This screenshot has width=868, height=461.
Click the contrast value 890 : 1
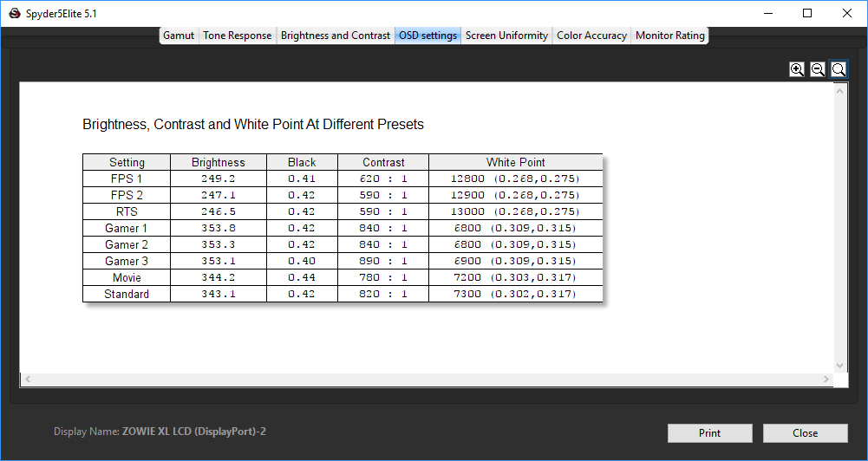click(383, 261)
